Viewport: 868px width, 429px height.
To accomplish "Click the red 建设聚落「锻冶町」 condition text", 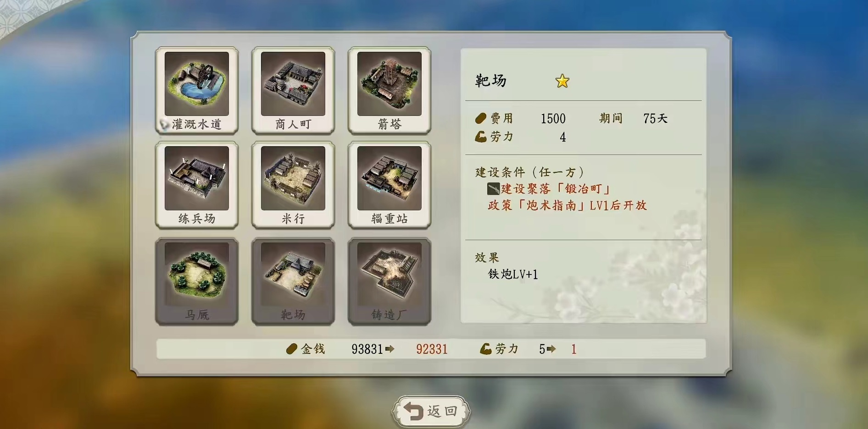I will point(556,189).
